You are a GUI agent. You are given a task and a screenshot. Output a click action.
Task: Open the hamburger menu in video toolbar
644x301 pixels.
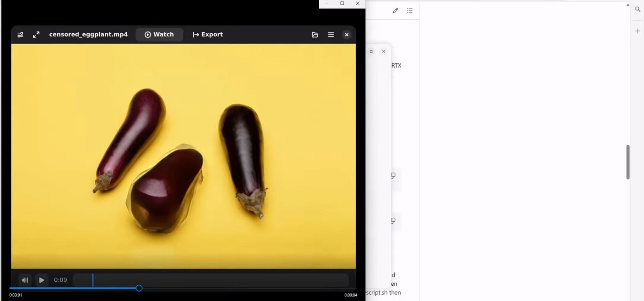click(x=331, y=35)
